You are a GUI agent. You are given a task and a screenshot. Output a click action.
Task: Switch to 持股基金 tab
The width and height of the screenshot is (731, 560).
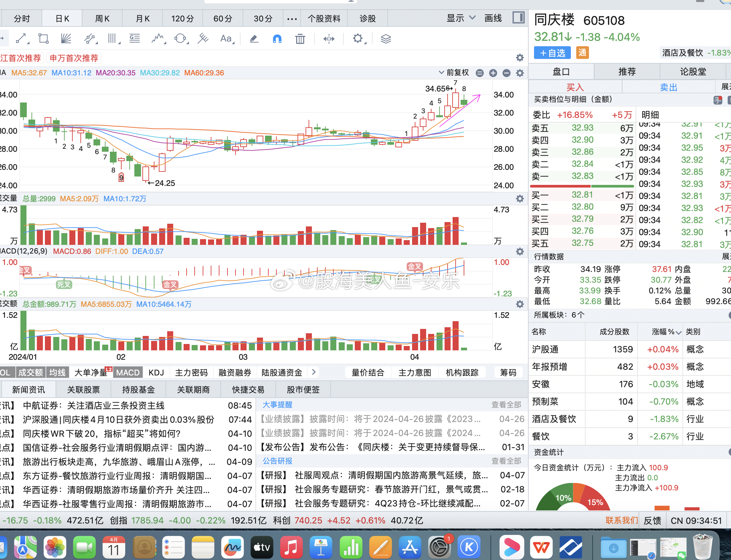click(x=138, y=390)
